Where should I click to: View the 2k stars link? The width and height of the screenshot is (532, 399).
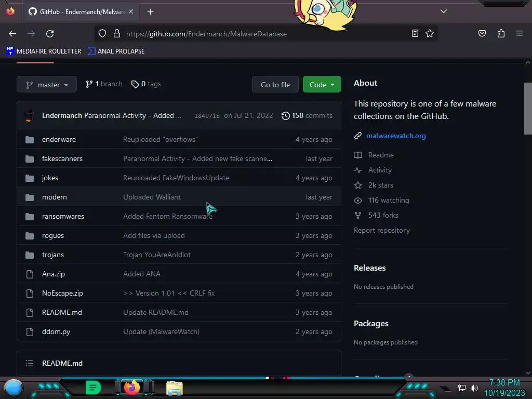click(381, 185)
